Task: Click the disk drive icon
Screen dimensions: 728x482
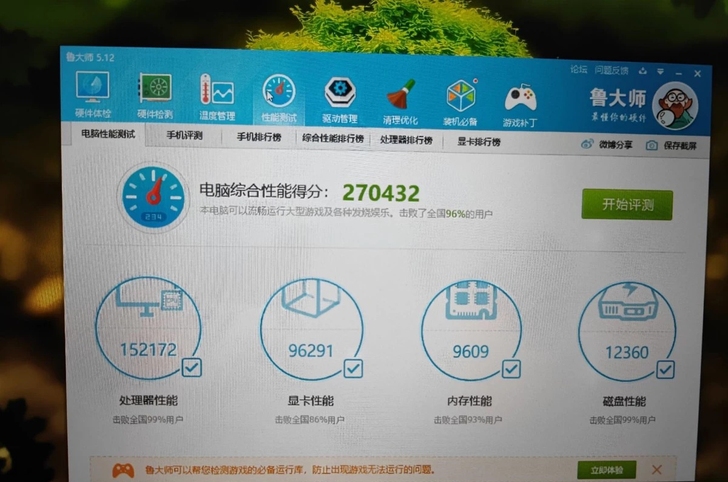Action: coord(628,302)
